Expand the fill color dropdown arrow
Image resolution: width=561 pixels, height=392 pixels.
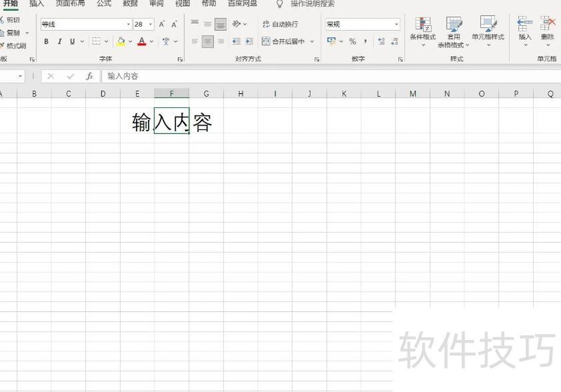(x=130, y=41)
